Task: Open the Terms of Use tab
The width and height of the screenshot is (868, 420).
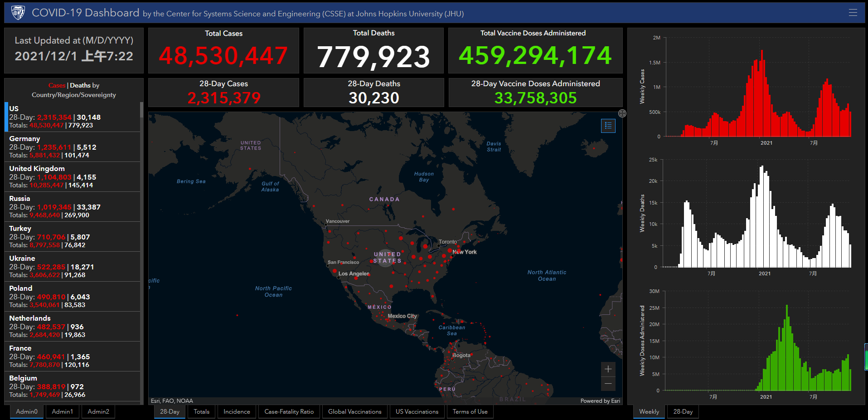Action: coord(470,412)
